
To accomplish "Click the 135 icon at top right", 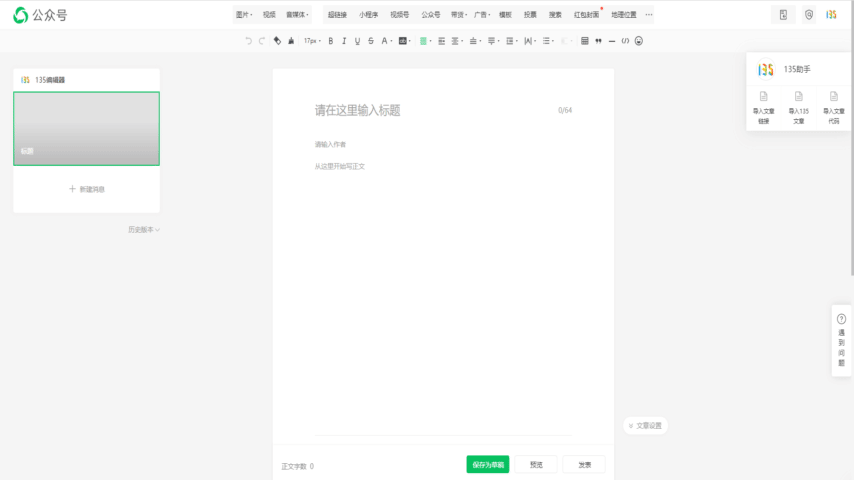I will click(x=831, y=15).
